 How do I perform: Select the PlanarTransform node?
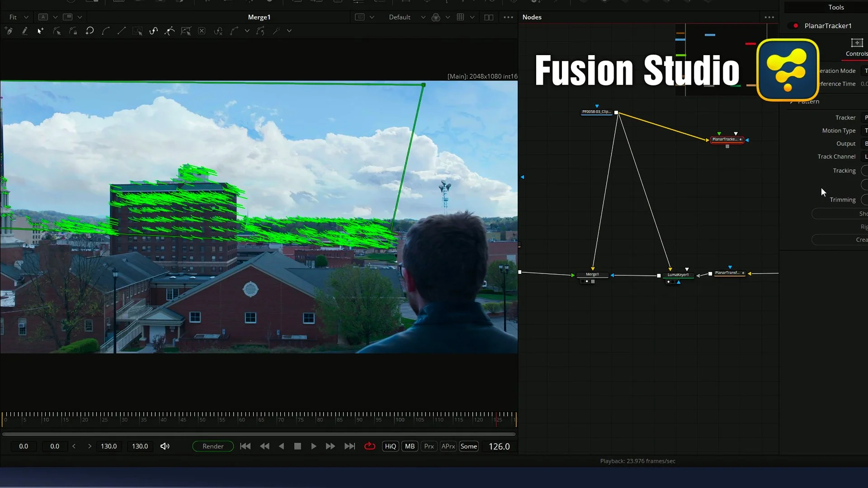[x=730, y=273]
